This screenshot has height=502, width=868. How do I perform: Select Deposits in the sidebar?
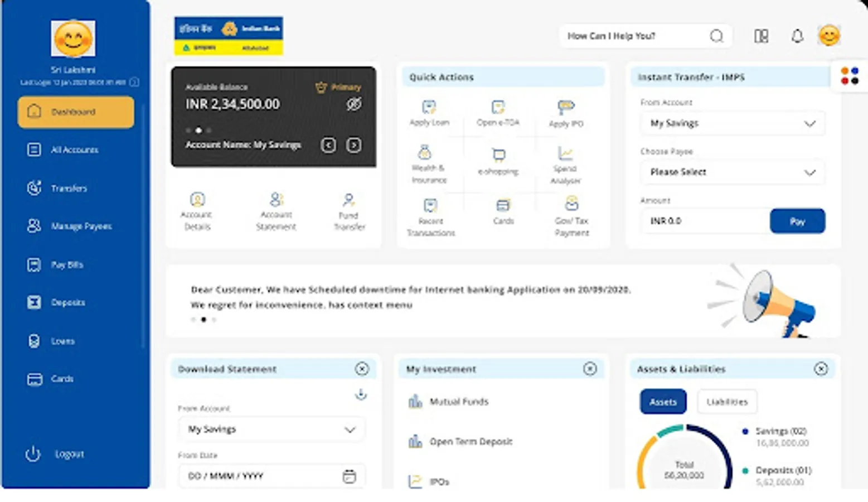[x=68, y=302]
